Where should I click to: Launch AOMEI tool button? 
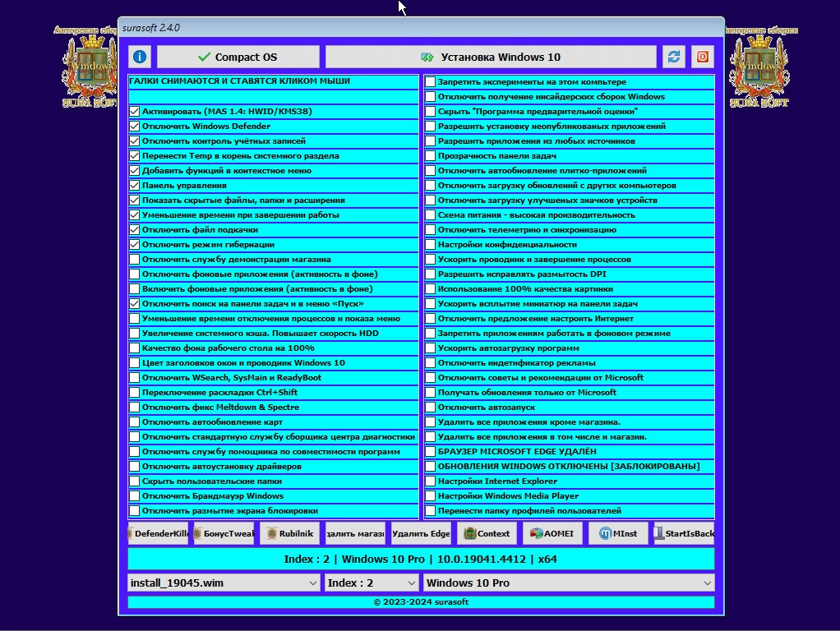[x=553, y=533]
